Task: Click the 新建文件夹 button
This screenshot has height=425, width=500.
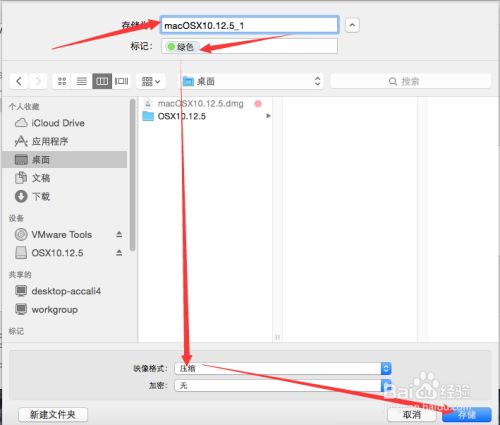Action: (x=53, y=414)
